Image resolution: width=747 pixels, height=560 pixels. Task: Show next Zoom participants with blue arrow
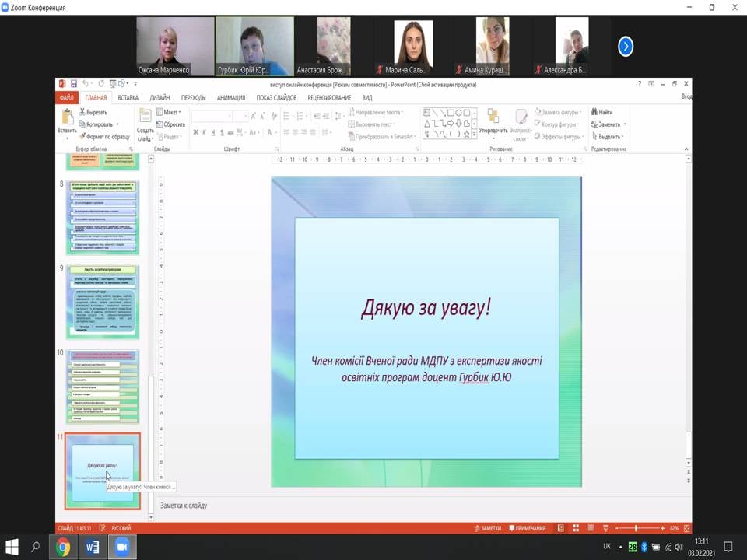pos(626,47)
